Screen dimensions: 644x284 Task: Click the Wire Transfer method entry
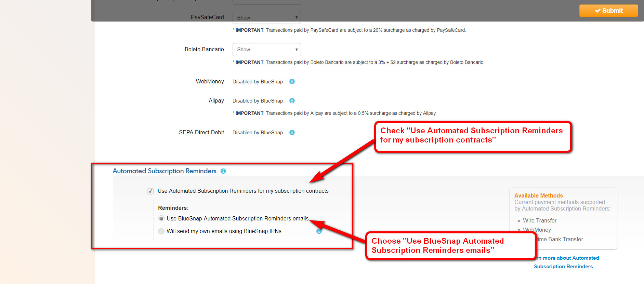tap(540, 221)
